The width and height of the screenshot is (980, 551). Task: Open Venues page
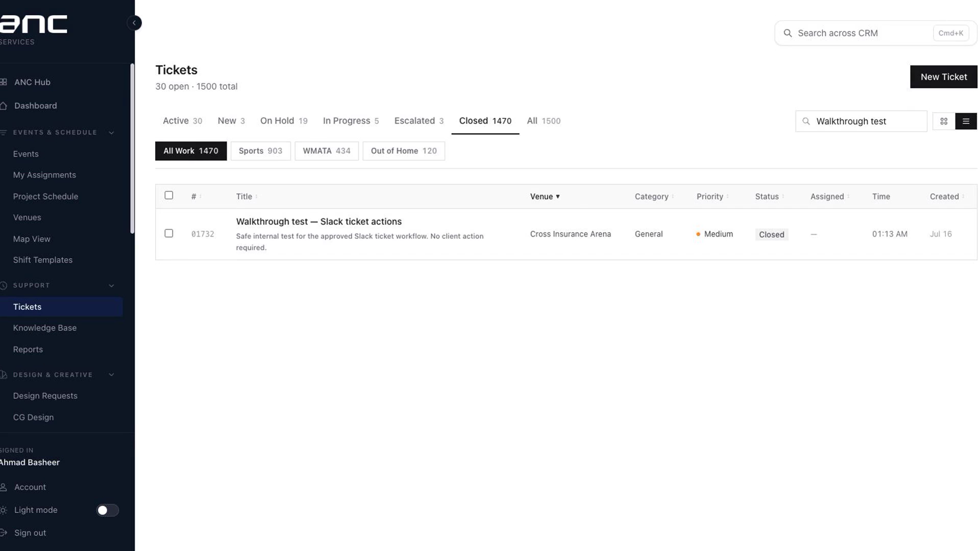(27, 217)
